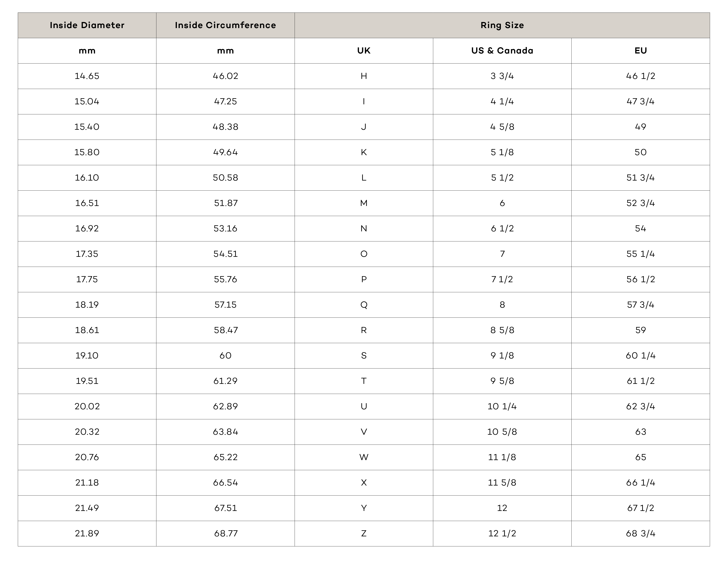This screenshot has width=728, height=583.
Task: Click the 20.02 diameter cell
Action: [x=87, y=406]
